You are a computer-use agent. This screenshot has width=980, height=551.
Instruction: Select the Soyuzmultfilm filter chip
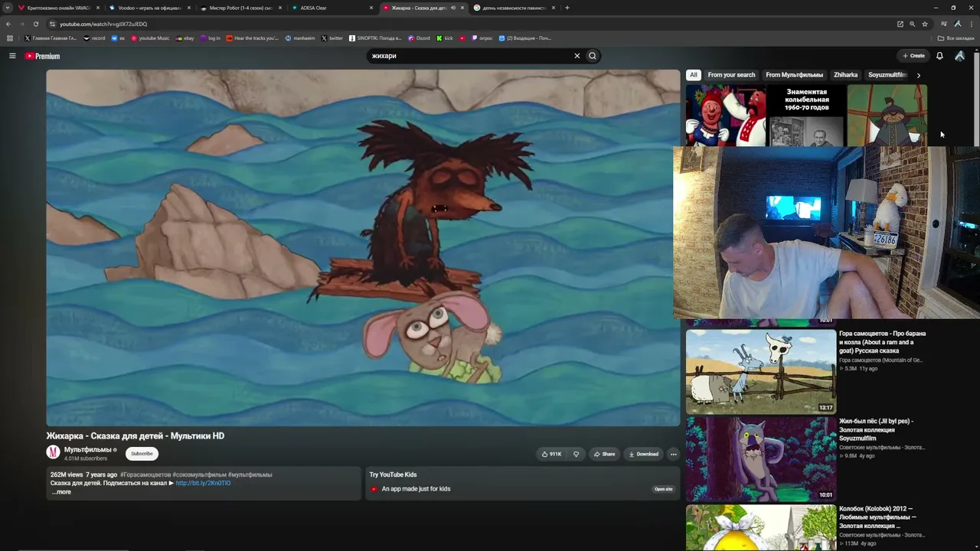click(x=887, y=75)
